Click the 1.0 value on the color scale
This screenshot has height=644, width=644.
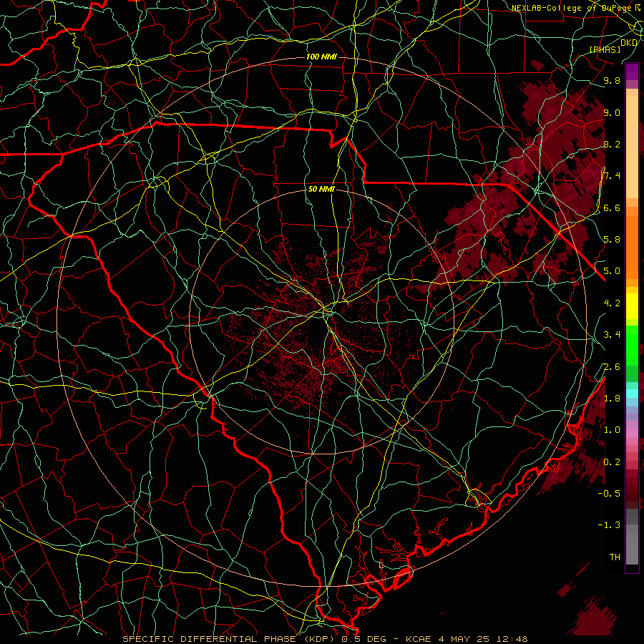pyautogui.click(x=612, y=430)
